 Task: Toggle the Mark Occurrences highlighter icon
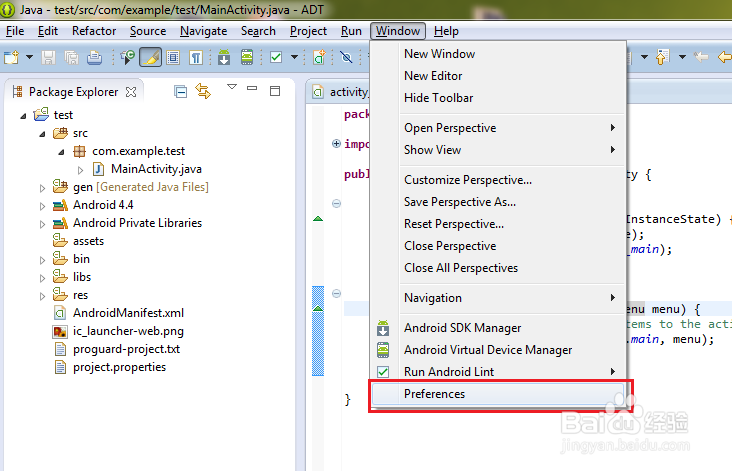(x=150, y=57)
